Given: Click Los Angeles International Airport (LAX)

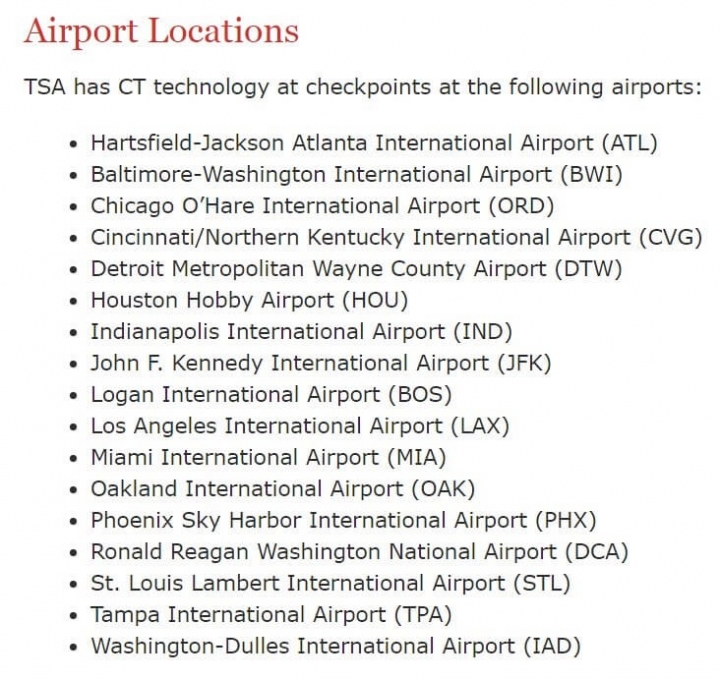Looking at the screenshot, I should 300,426.
